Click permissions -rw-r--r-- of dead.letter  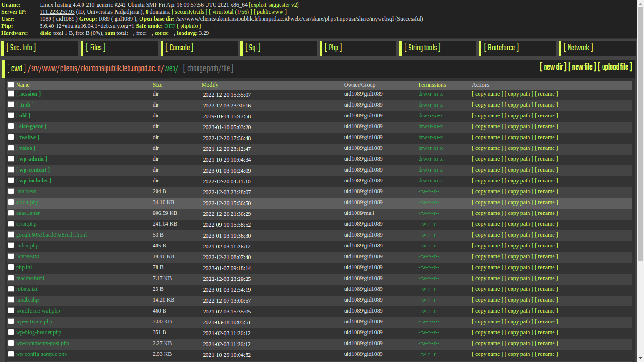[x=429, y=213]
